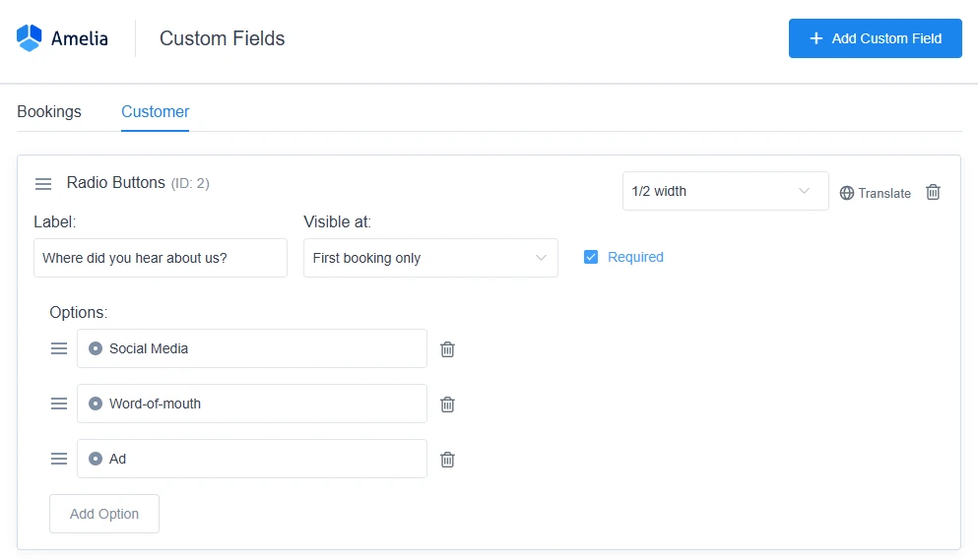Expand the Visible at dropdown
The width and height of the screenshot is (978, 560).
(430, 258)
